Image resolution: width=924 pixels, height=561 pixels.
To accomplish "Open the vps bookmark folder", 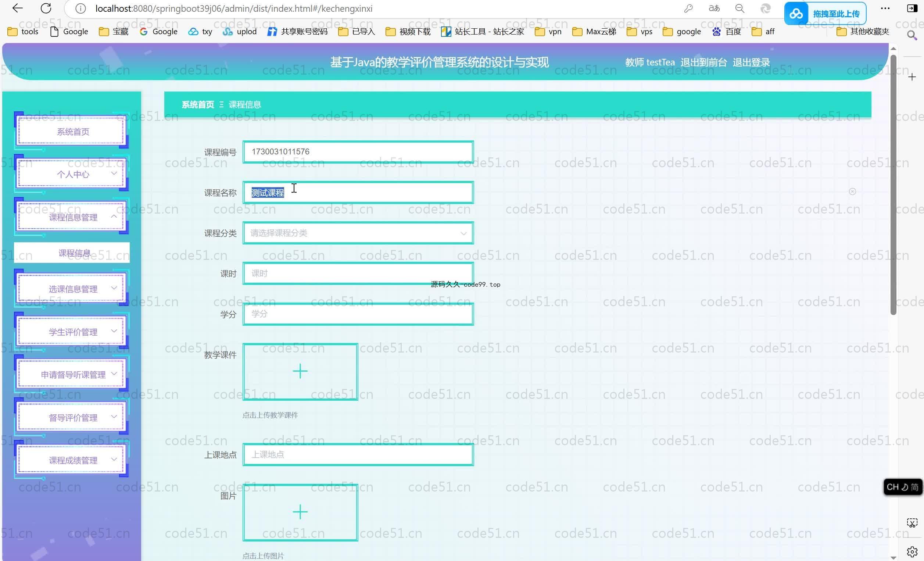I will point(640,32).
